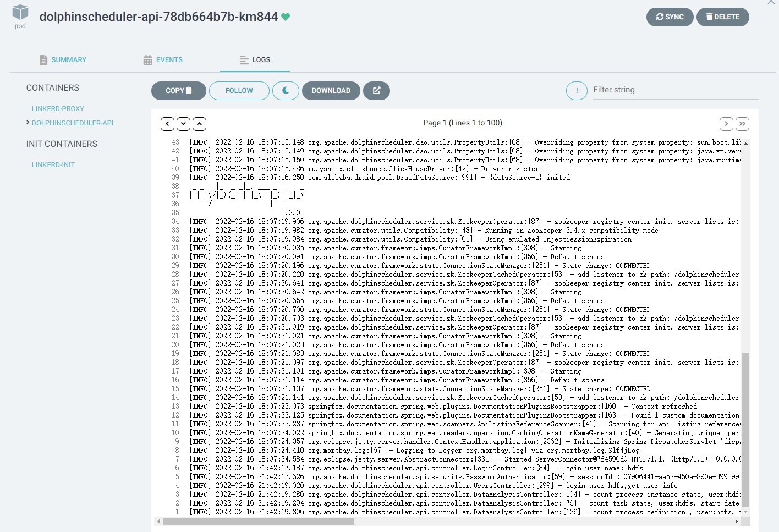Toggle the FOLLOW logs button
779x532 pixels.
[x=239, y=91]
